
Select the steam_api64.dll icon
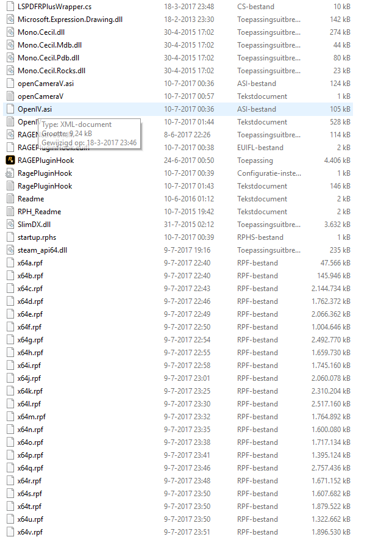(x=10, y=250)
